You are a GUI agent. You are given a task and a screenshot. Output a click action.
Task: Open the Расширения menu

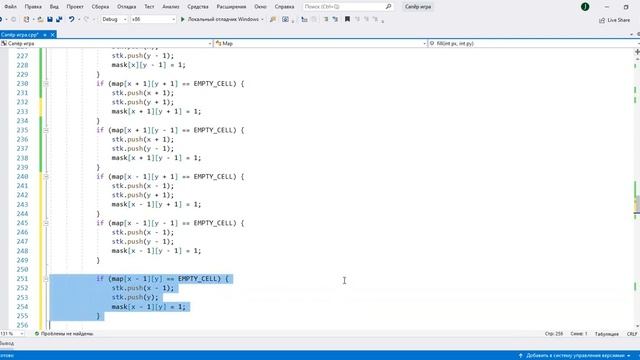pos(231,7)
